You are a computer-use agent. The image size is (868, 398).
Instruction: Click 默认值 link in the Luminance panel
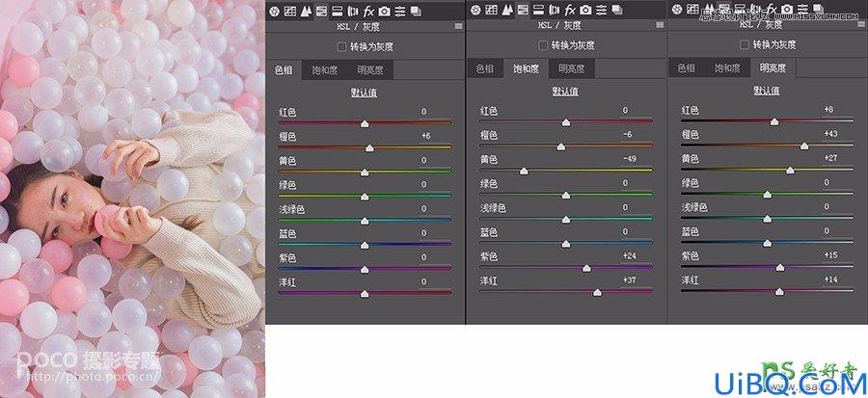tap(767, 91)
